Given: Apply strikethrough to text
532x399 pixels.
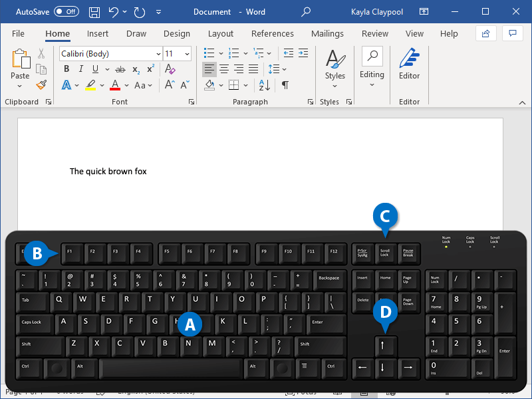Looking at the screenshot, I should coord(120,69).
